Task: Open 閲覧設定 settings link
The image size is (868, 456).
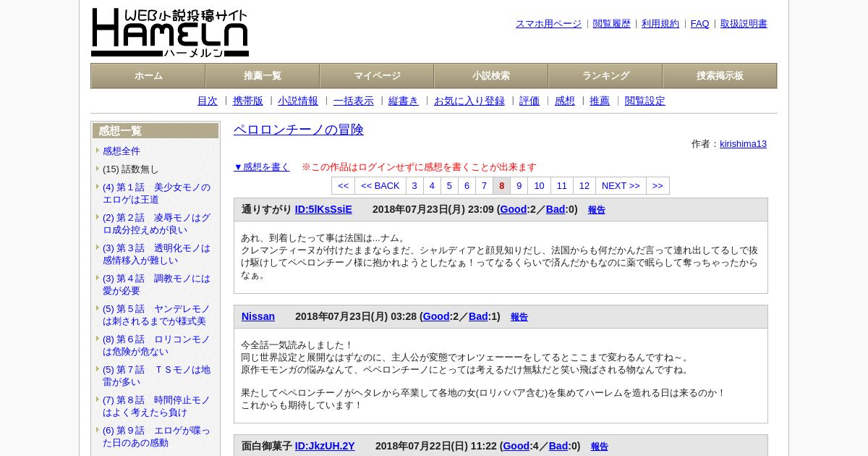Action: 645,101
